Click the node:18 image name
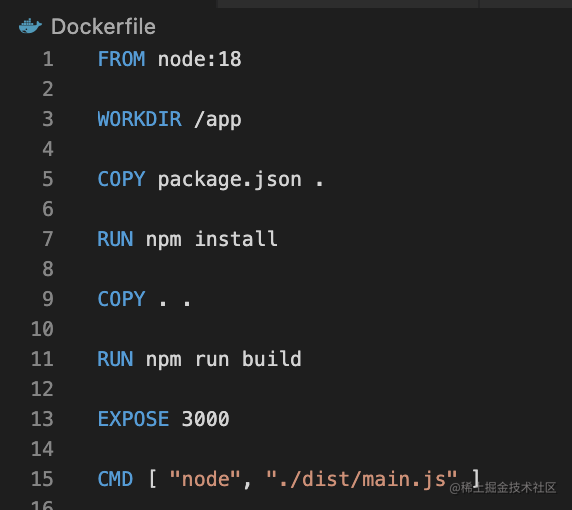Viewport: 572px width, 510px height. pos(200,59)
